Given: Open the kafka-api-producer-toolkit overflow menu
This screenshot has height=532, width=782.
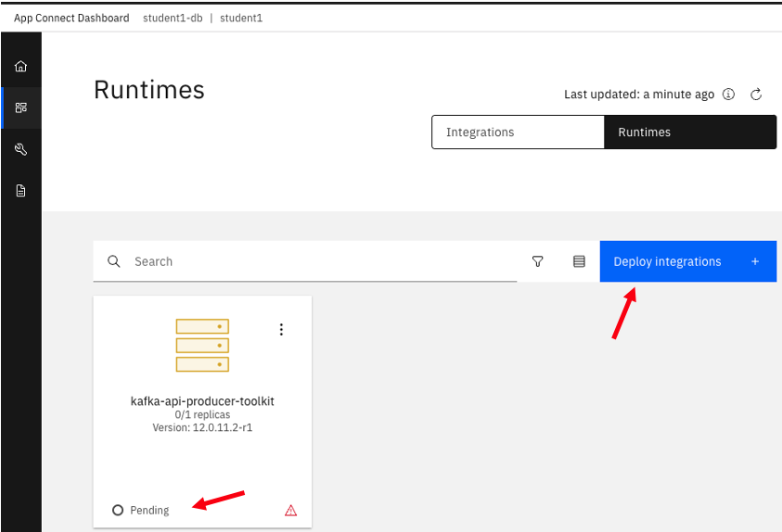Looking at the screenshot, I should [281, 330].
